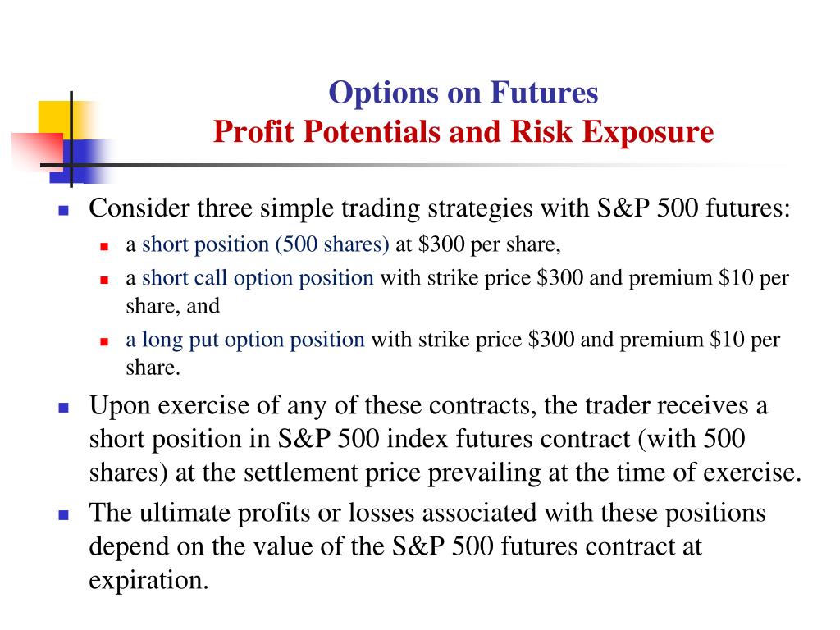The height and width of the screenshot is (630, 840).
Task: Click the word 'expiration.' at paragraph end
Action: coord(149,580)
